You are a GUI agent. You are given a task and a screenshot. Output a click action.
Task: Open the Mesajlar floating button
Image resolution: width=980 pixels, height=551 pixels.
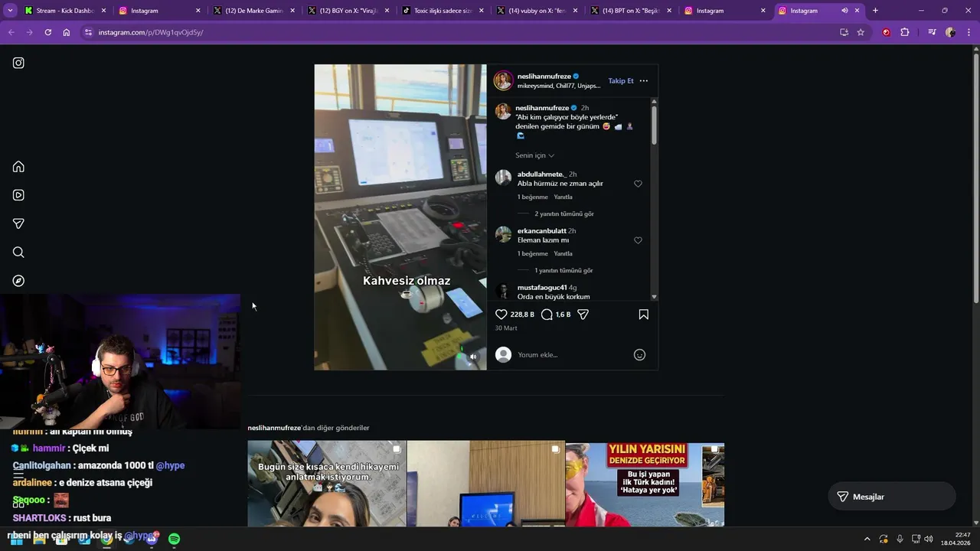892,497
